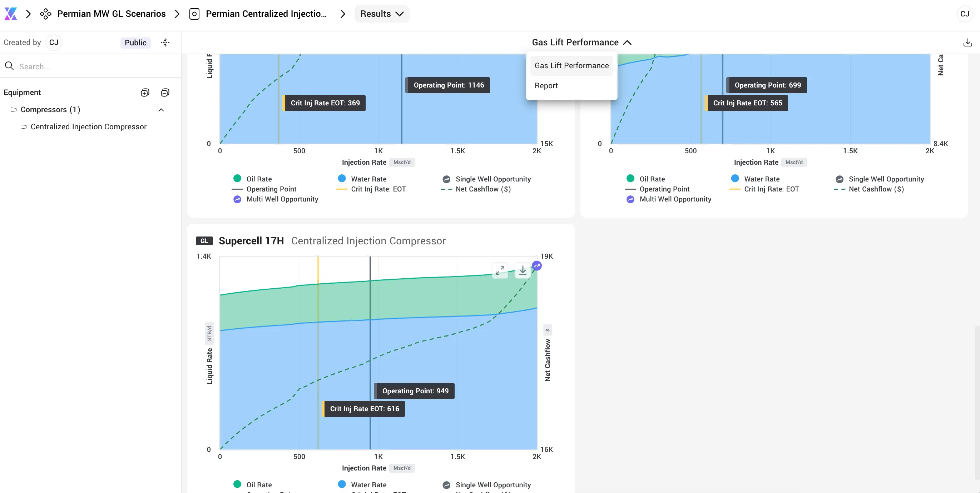Toggle Single Well Opportunity legend in first chart
This screenshot has width=980, height=493.
tap(486, 179)
